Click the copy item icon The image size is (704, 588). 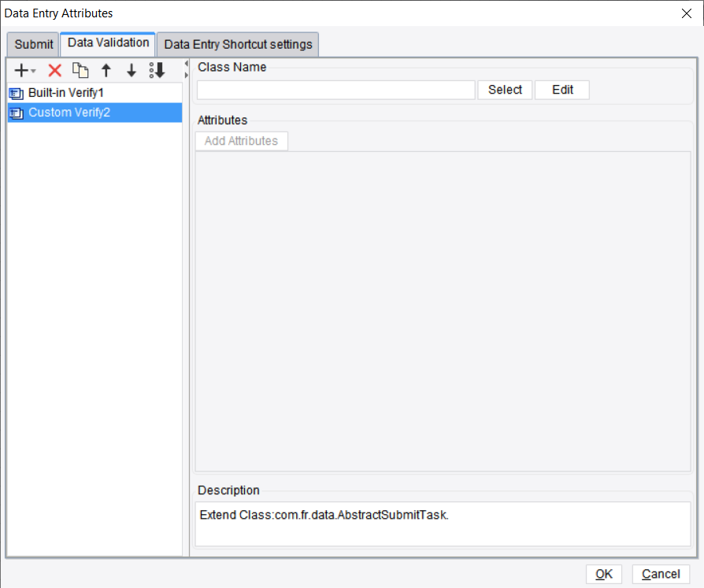coord(80,71)
